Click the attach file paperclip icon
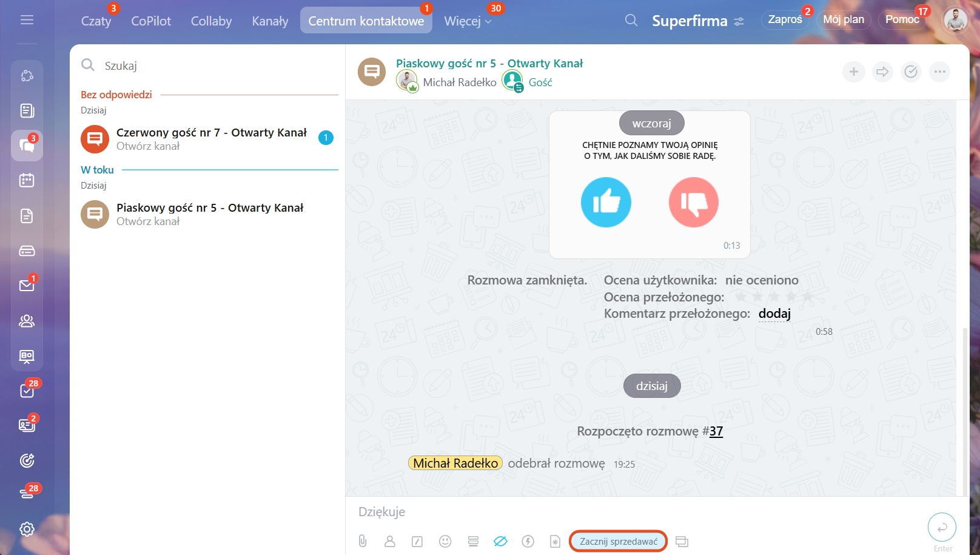The image size is (980, 555). coord(363,541)
